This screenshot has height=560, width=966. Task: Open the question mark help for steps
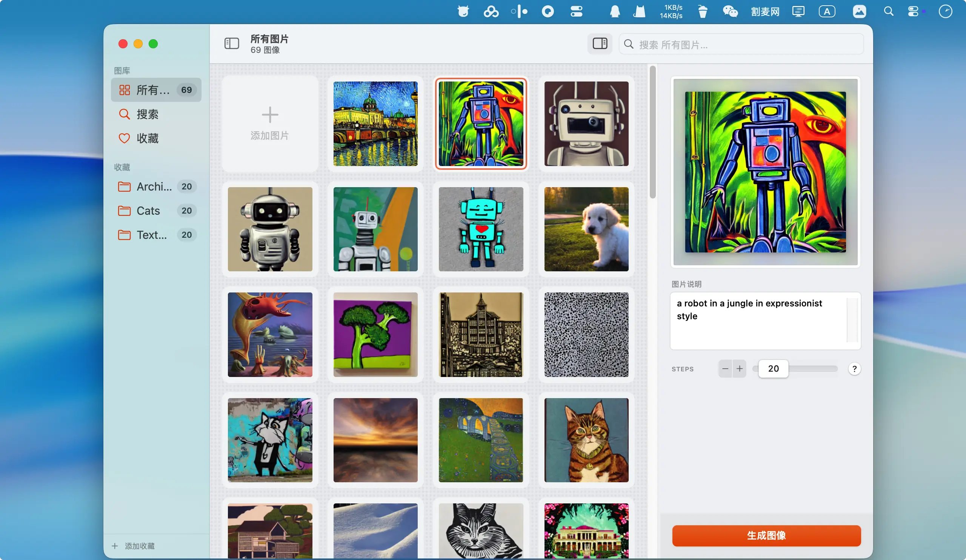(854, 369)
